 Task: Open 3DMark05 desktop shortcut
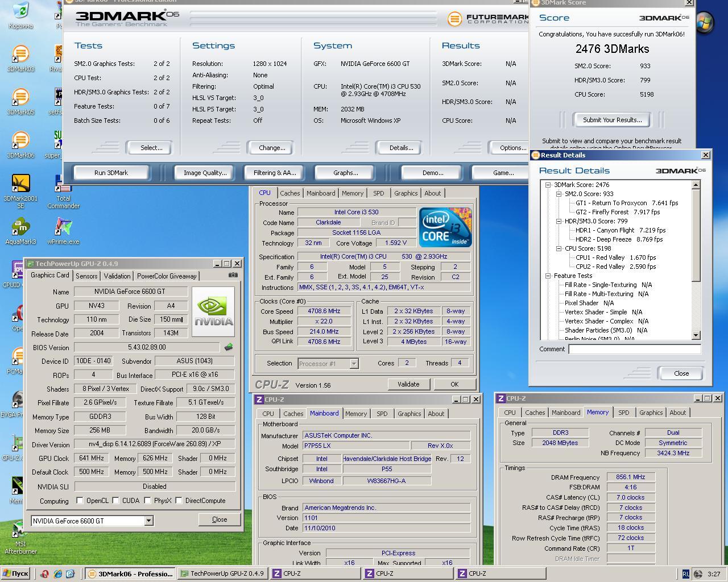pos(20,101)
